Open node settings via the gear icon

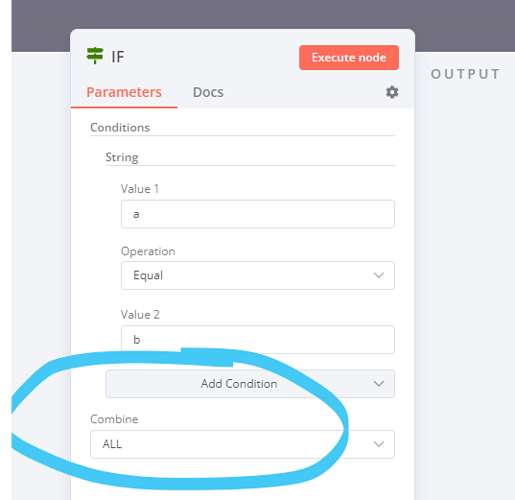coord(392,92)
